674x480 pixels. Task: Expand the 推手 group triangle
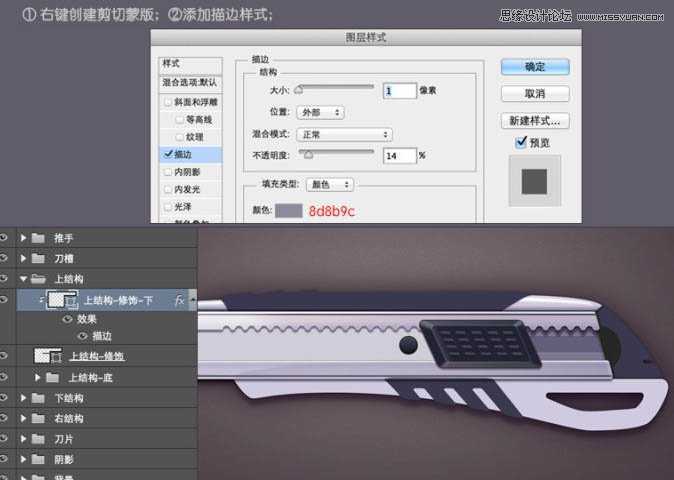[23, 238]
